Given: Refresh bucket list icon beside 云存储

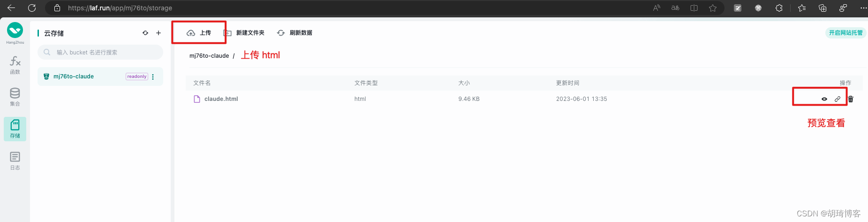Looking at the screenshot, I should click(x=145, y=33).
